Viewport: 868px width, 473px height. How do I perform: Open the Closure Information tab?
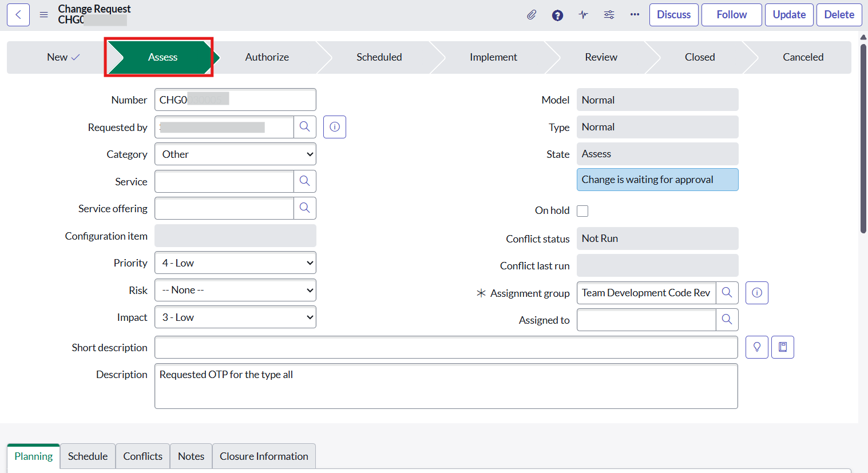click(264, 456)
